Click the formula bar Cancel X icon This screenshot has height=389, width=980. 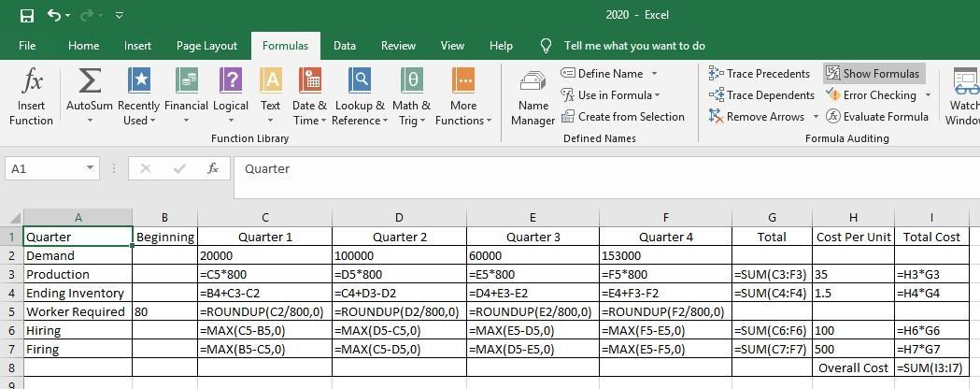(x=146, y=168)
